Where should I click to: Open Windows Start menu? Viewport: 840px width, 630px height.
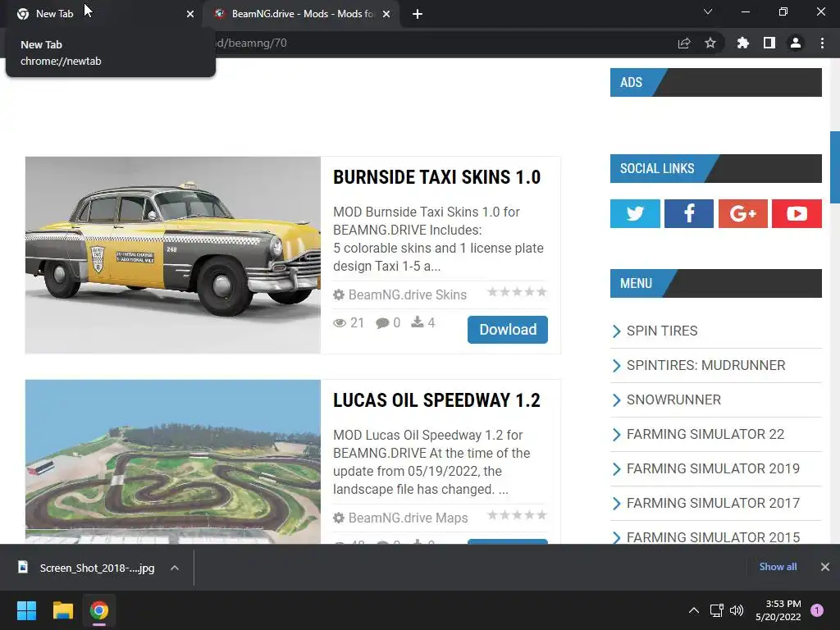[26, 610]
